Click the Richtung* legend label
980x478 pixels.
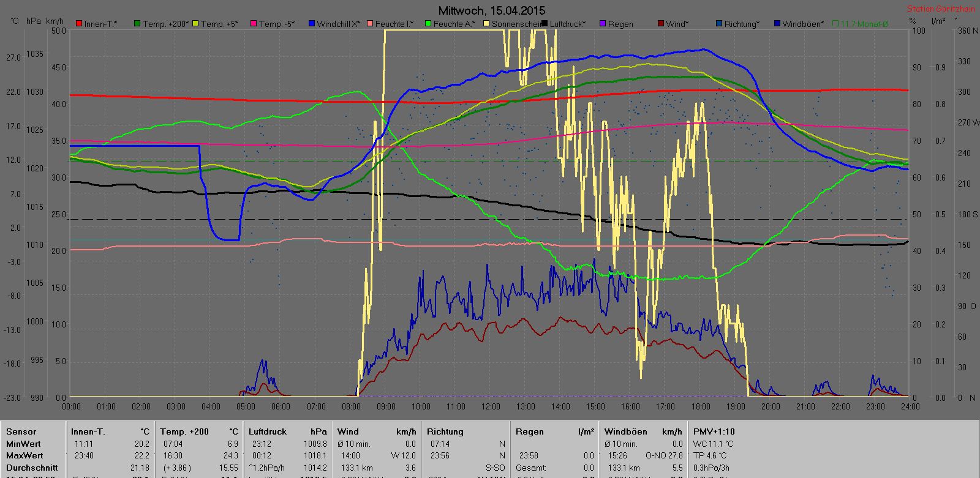pos(742,24)
